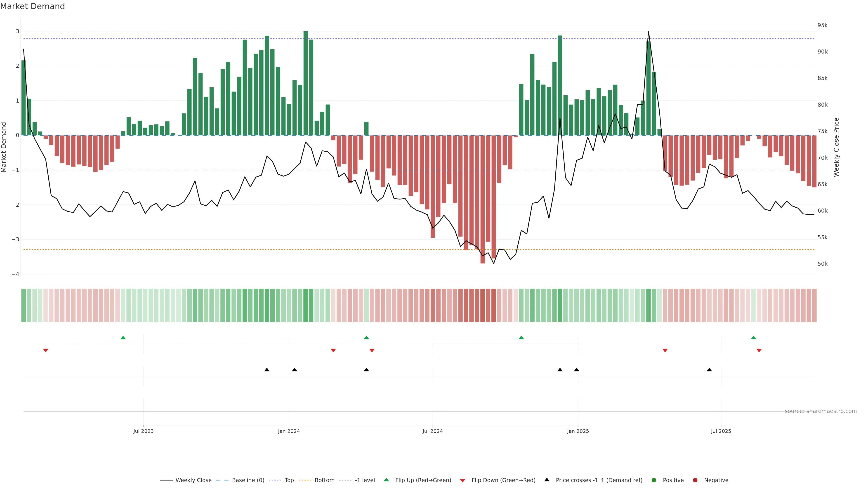This screenshot has width=868, height=488.
Task: Click the green flip-up marker before Jul 2023
Action: (123, 338)
